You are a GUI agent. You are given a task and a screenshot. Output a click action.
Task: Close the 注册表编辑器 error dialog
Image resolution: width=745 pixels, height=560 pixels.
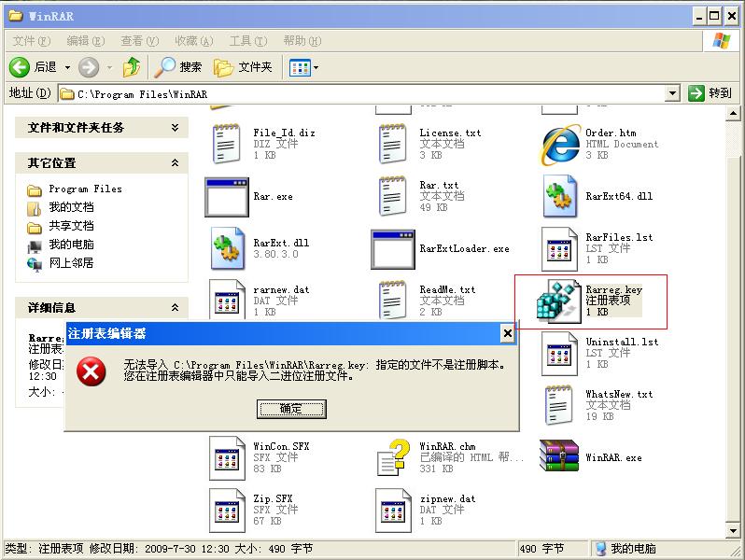point(508,333)
